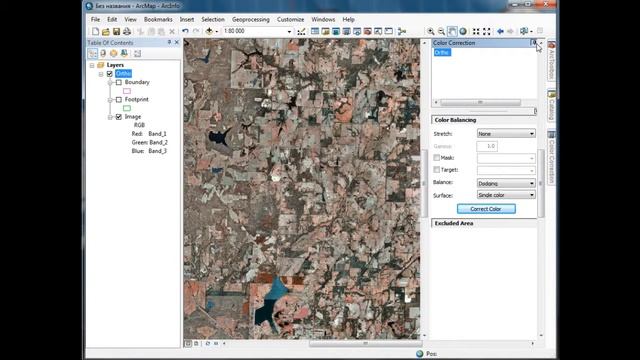This screenshot has width=640, height=360.
Task: Collapse the Image sublayer node
Action: coord(110,117)
